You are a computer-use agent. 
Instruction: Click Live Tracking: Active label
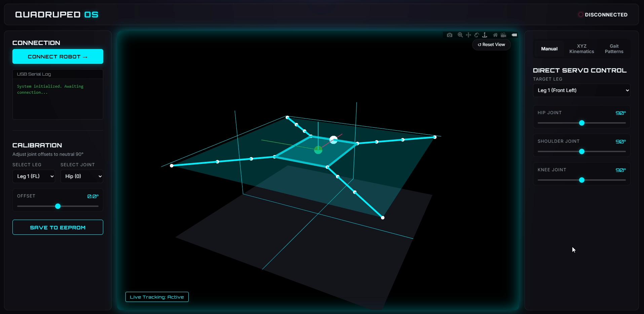[x=157, y=297]
